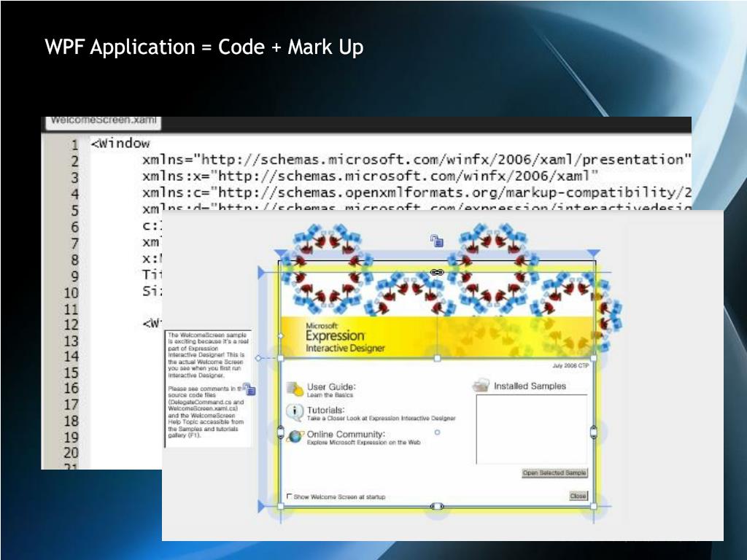The image size is (747, 560).
Task: Click the xmlns:c openxmlformats line
Action: coord(417,192)
